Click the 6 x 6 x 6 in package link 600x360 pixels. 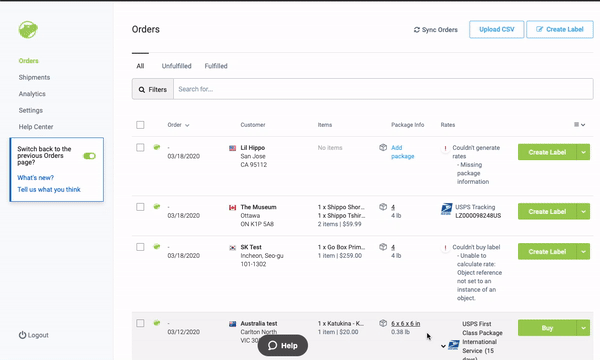click(406, 324)
